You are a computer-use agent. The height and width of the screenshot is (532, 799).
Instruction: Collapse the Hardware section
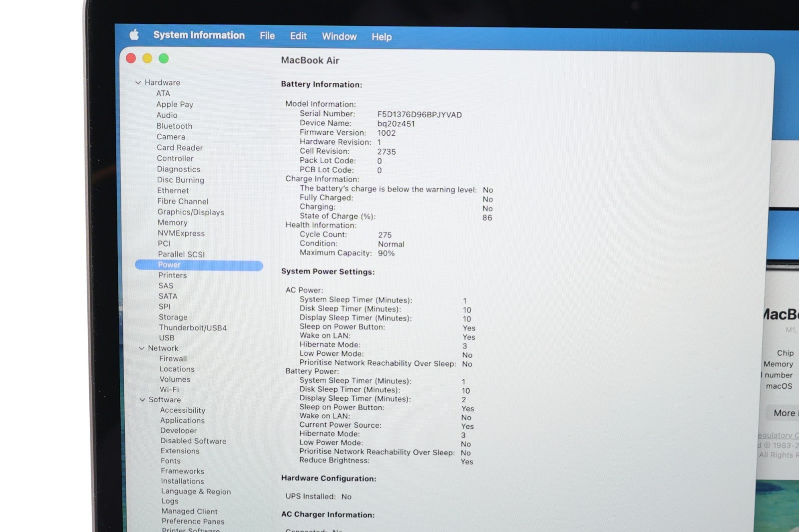(138, 83)
